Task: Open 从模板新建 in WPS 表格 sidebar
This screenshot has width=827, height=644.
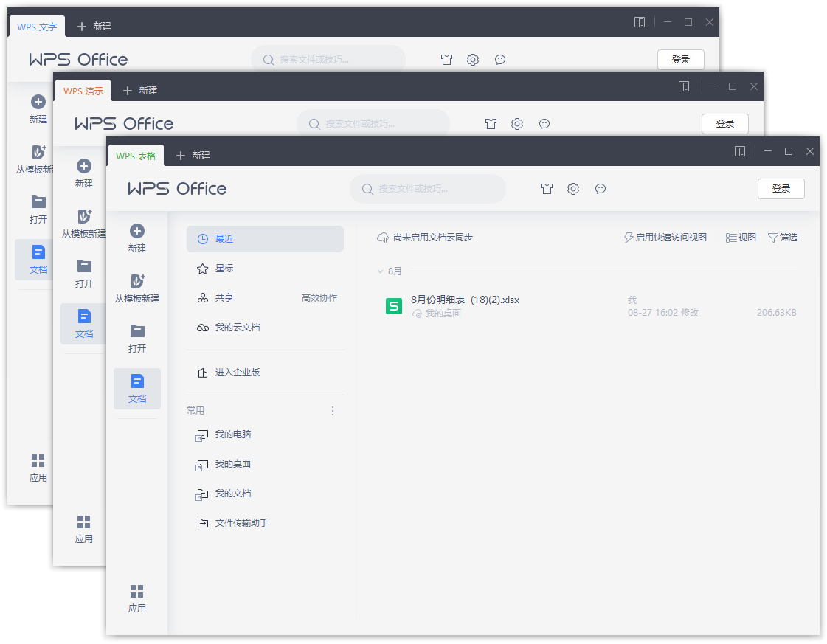Action: pyautogui.click(x=137, y=288)
